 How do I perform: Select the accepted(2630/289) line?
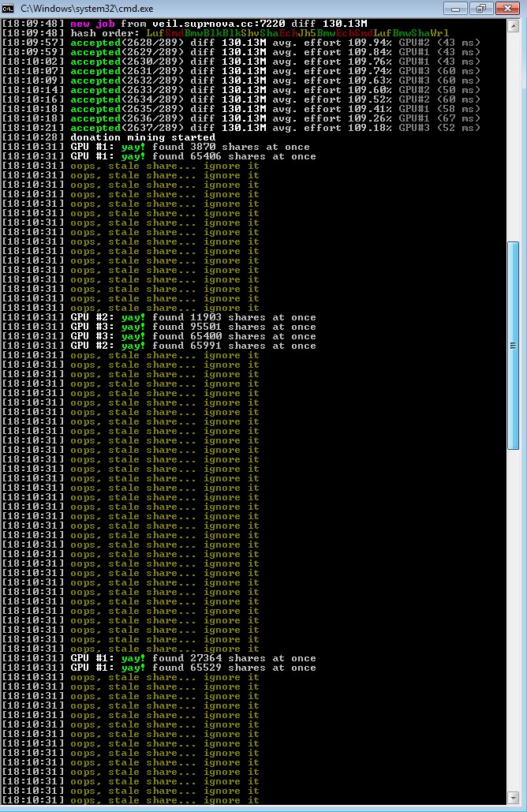point(241,62)
